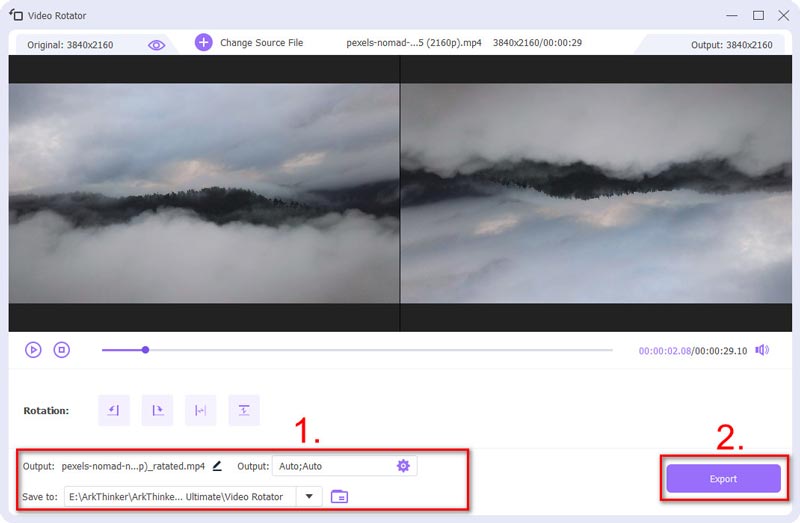Click the rotated output preview pane
This screenshot has width=800, height=523.
(596, 193)
